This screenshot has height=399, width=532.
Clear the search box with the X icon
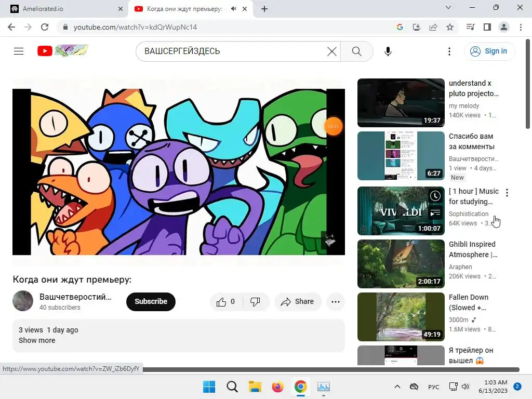pos(332,51)
